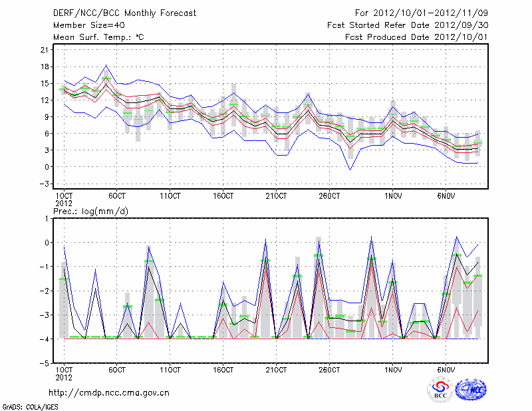Click the NCC globe logo
532x411 pixels.
coord(471,390)
